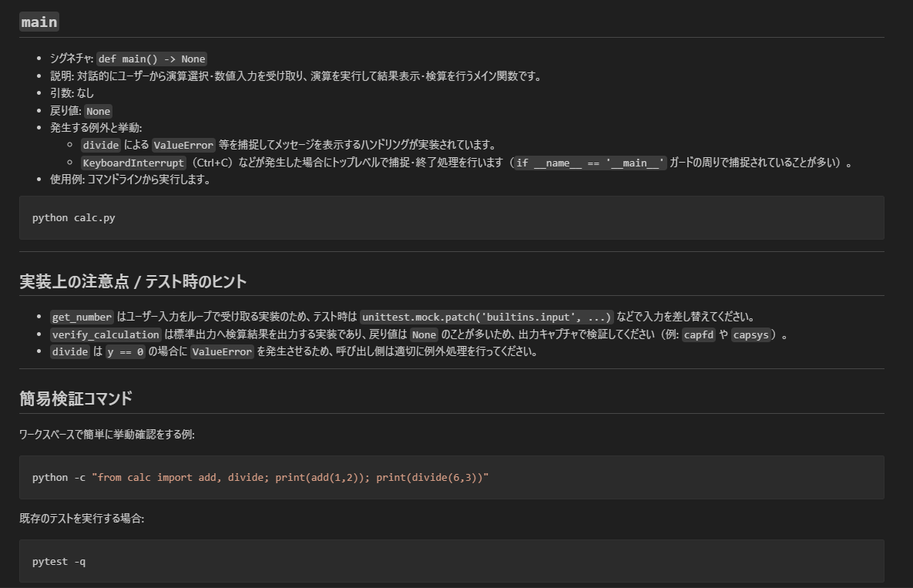Click the 'ValueError' code in the hints section

222,351
